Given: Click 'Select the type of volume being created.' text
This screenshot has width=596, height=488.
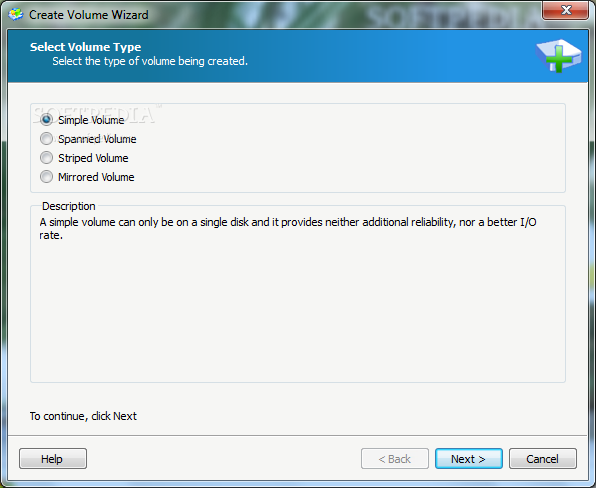Looking at the screenshot, I should coord(150,61).
